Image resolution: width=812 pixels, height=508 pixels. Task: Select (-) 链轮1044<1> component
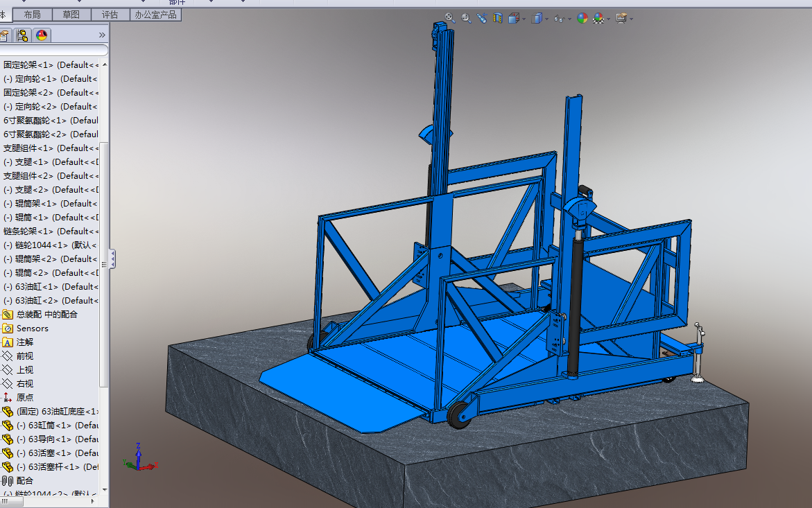coord(50,245)
